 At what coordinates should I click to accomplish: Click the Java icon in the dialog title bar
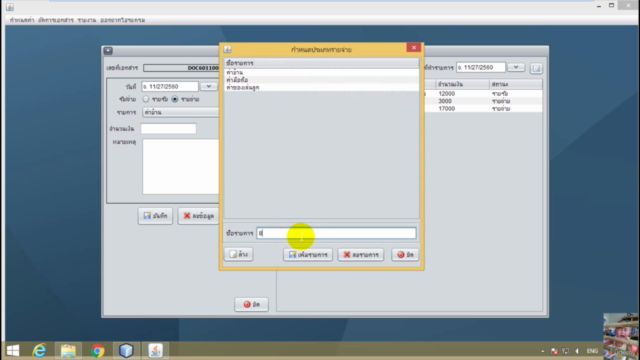(x=228, y=49)
